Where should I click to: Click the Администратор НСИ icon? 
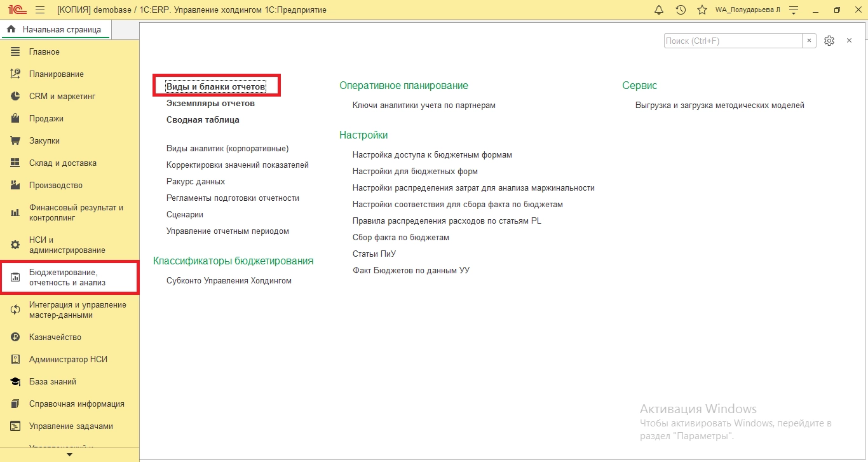[x=15, y=359]
